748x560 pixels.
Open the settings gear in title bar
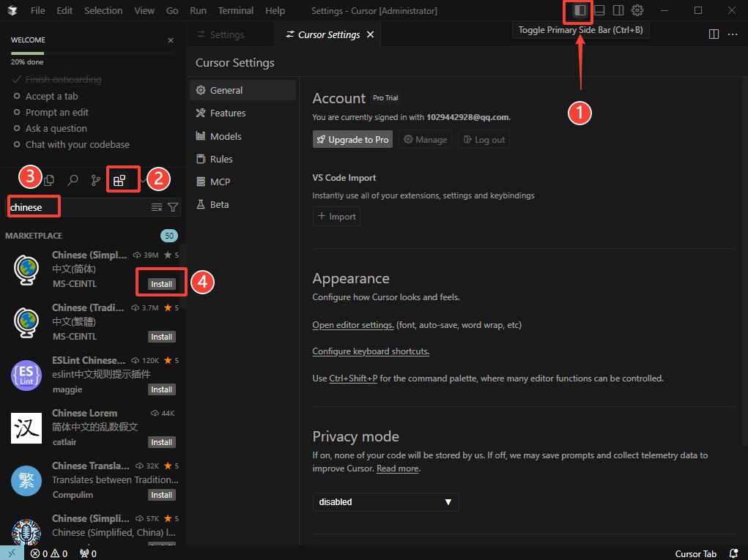[637, 10]
